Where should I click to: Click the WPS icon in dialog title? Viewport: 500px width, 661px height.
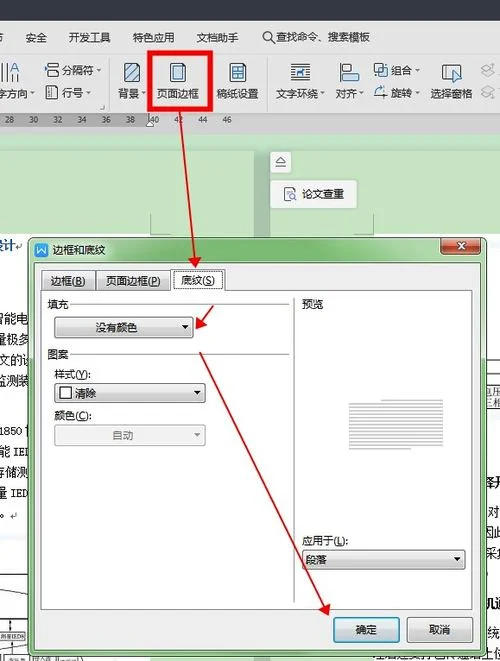[x=41, y=250]
